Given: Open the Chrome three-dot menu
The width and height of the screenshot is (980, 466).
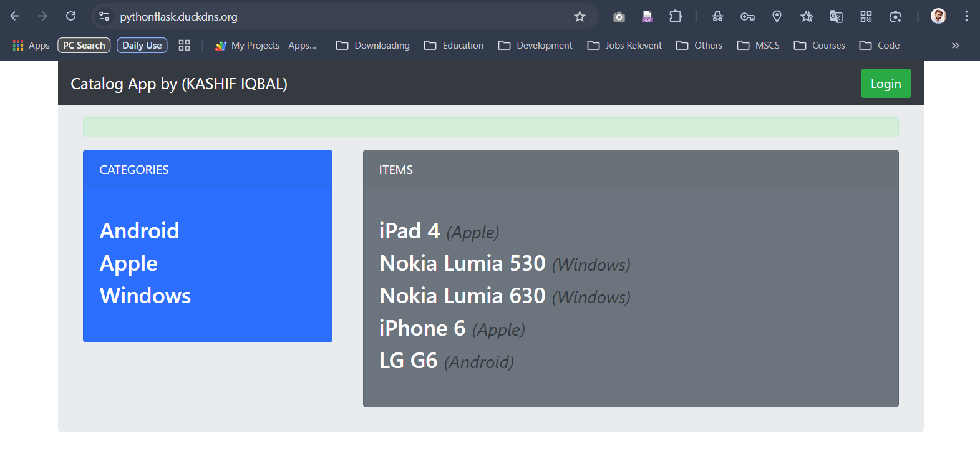Looking at the screenshot, I should [966, 16].
